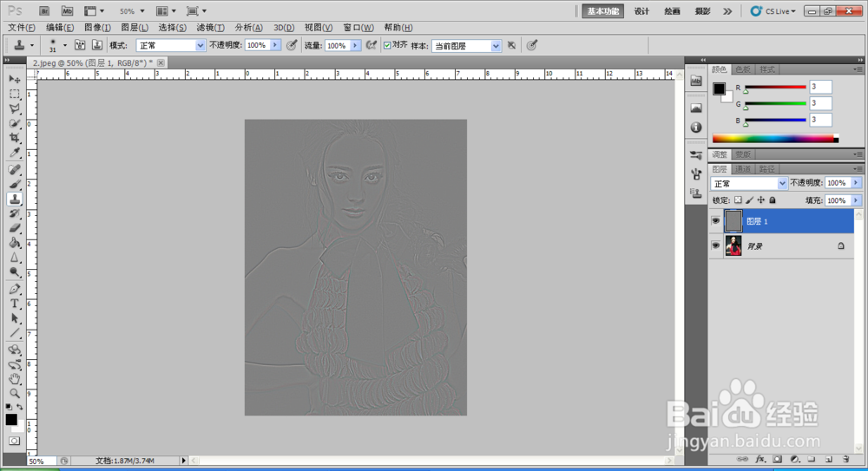Expand the 流量 flow slider arrow
Viewport: 868px width, 471px height.
355,45
